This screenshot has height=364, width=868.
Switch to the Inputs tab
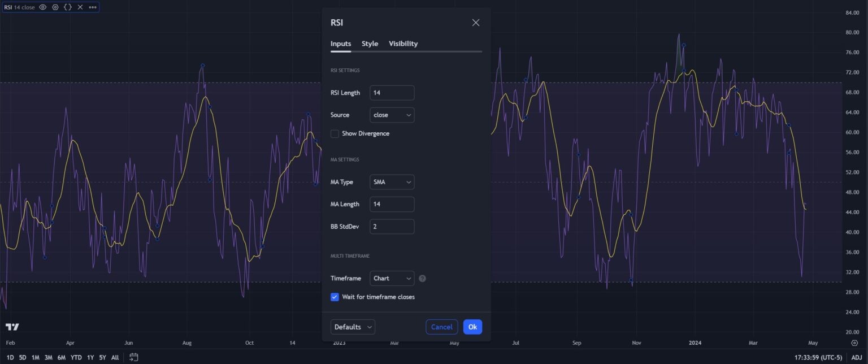tap(341, 44)
